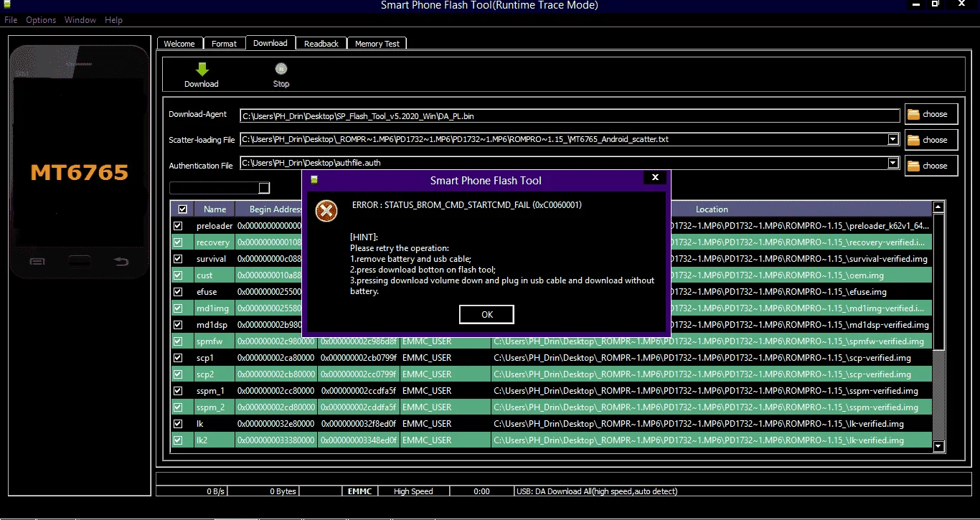Viewport: 980px width, 520px height.
Task: Uncheck the survival partition checkbox
Action: (x=178, y=259)
